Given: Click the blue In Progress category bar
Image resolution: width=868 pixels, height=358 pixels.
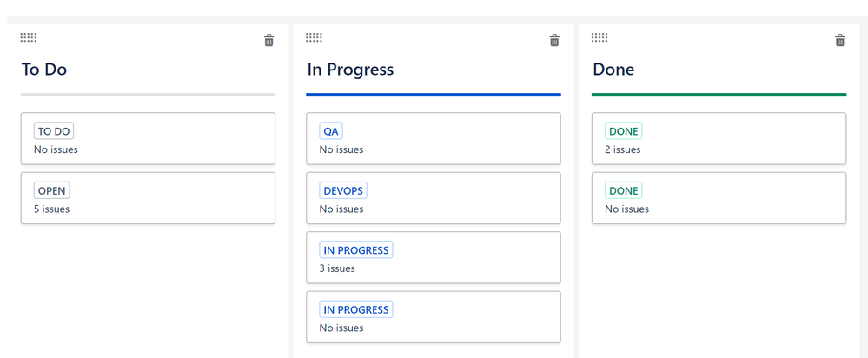Looking at the screenshot, I should pyautogui.click(x=434, y=95).
